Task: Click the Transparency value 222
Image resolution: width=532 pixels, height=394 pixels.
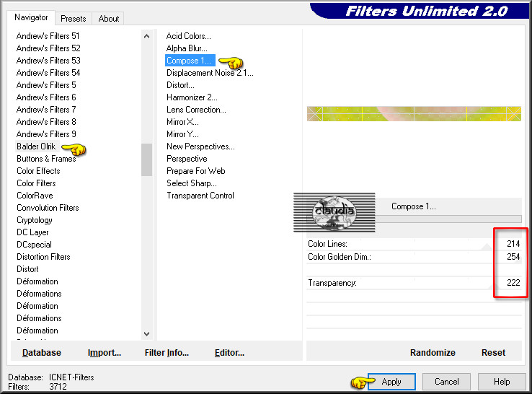Action: 513,283
